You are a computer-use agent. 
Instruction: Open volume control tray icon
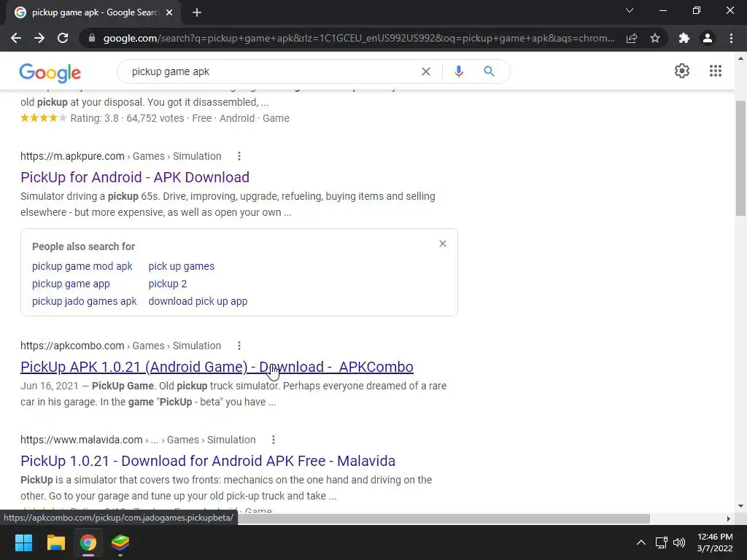coord(679,542)
